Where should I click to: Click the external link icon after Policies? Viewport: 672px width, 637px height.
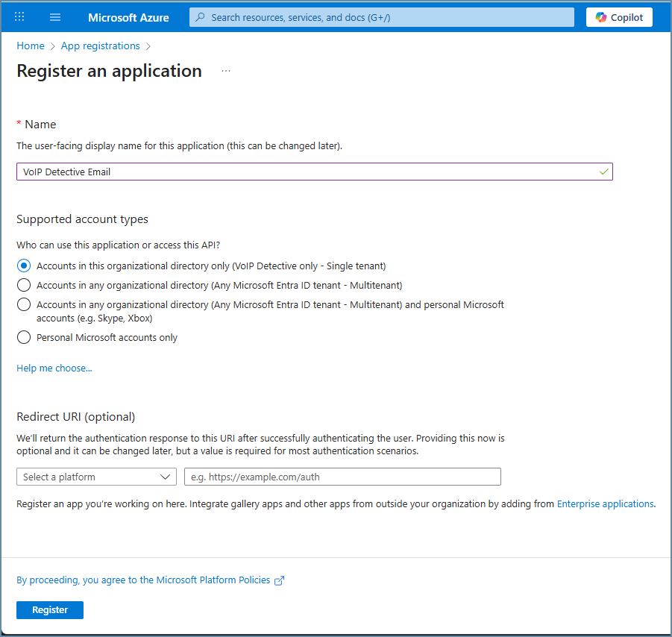[280, 580]
